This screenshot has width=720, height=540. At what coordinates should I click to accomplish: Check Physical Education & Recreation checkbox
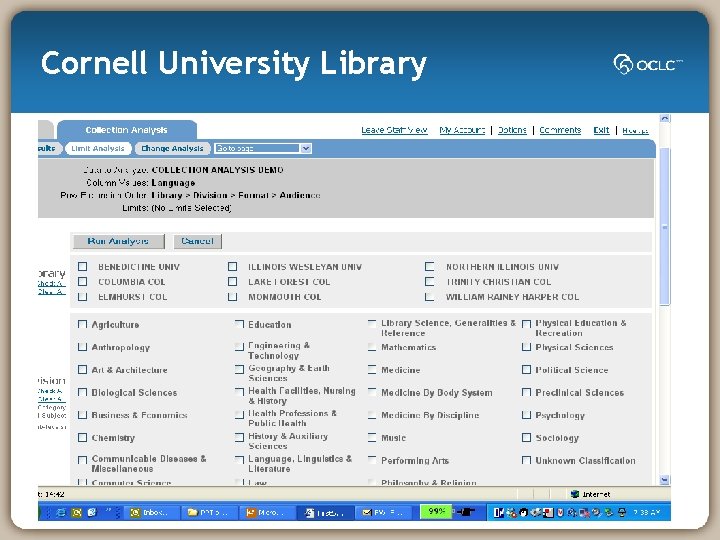pyautogui.click(x=527, y=324)
